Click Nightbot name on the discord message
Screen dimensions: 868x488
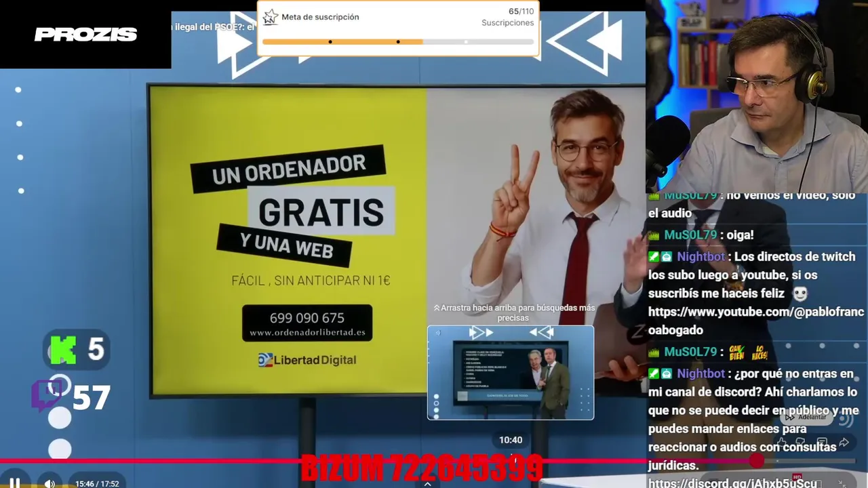click(x=701, y=373)
